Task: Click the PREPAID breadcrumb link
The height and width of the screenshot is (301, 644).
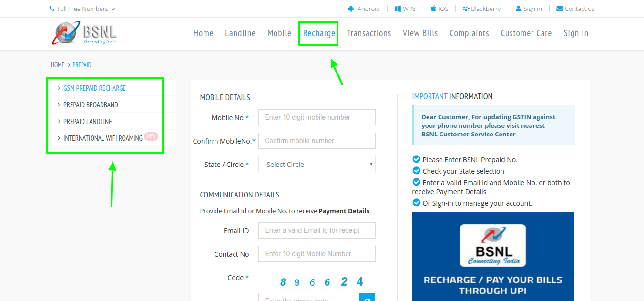Action: click(x=82, y=65)
